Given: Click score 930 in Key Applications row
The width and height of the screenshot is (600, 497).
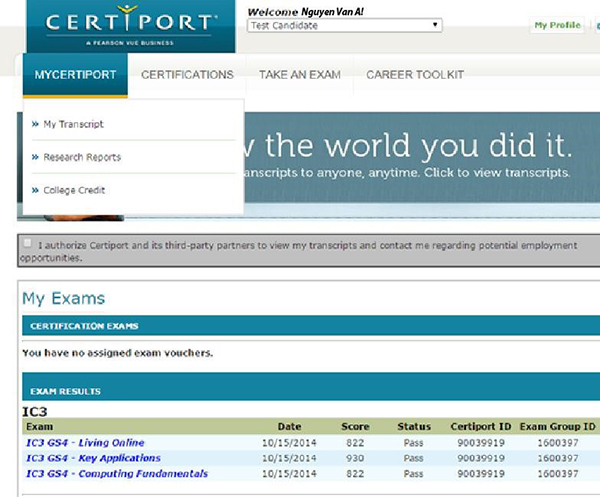Looking at the screenshot, I should 355,458.
